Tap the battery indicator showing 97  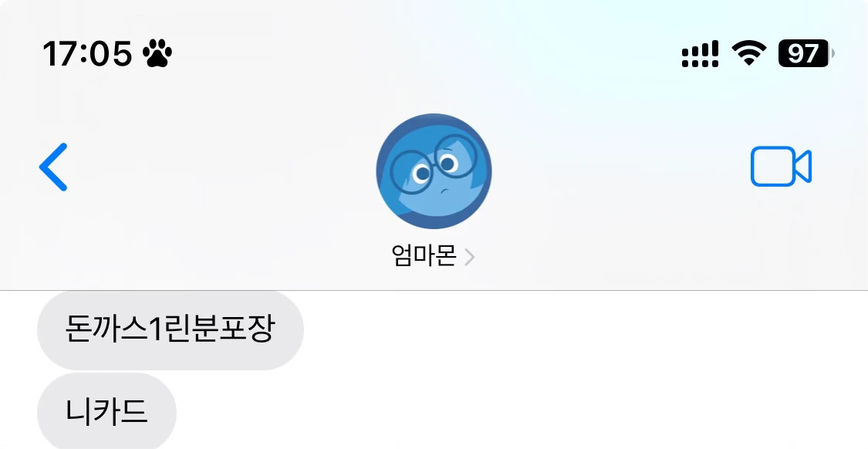pyautogui.click(x=806, y=54)
